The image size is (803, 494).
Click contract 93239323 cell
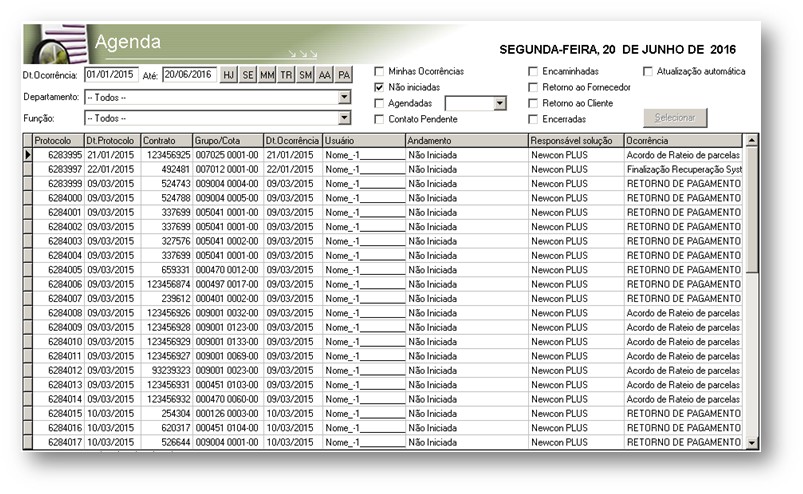pos(167,370)
